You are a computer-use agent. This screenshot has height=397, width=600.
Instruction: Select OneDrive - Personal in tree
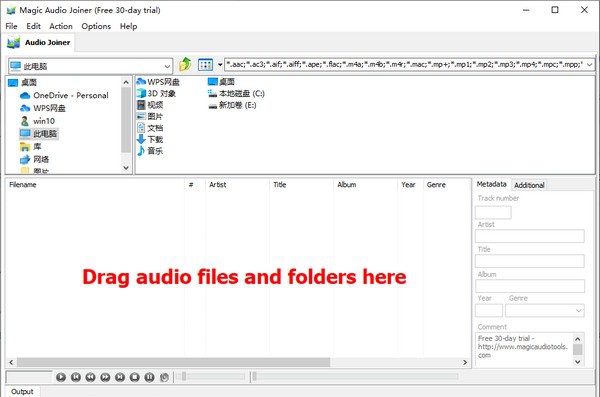click(x=64, y=95)
